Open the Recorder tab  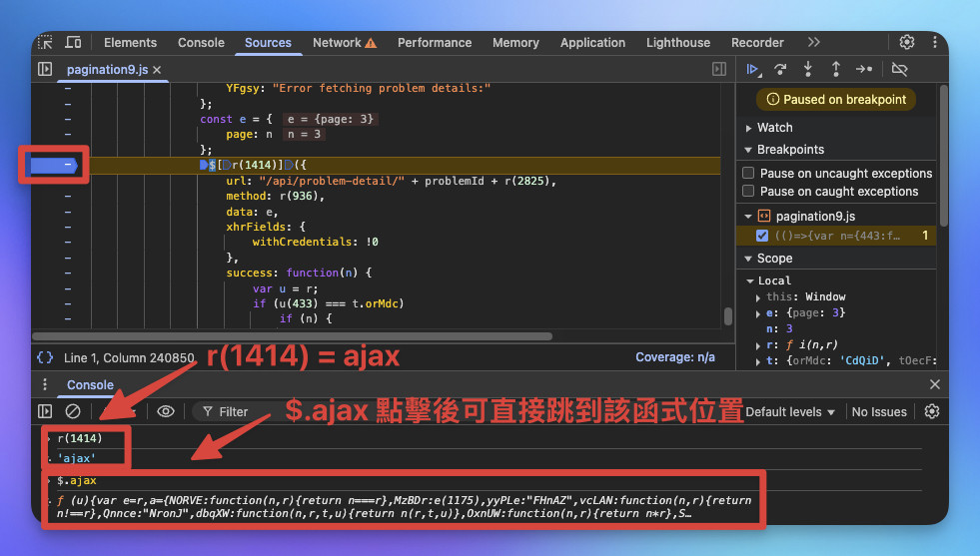tap(757, 43)
